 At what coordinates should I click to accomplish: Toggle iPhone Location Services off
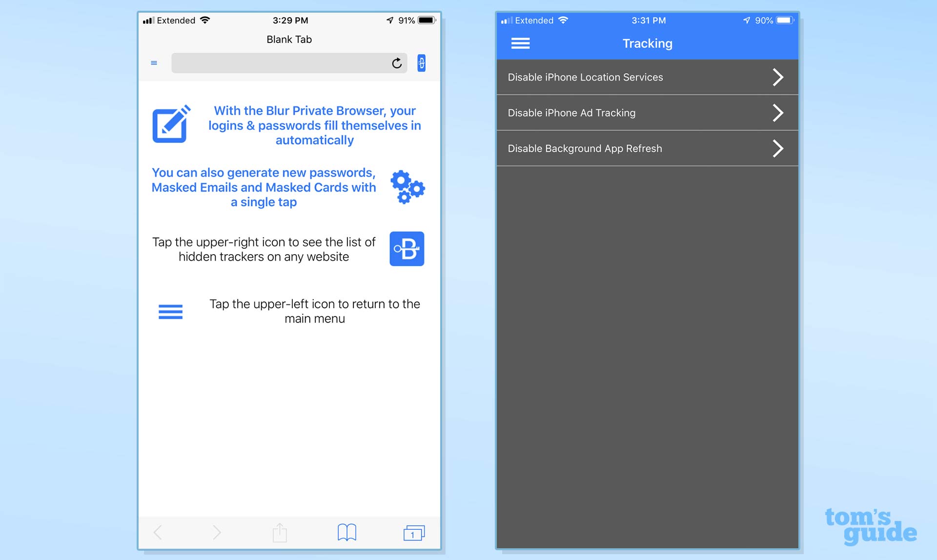point(648,77)
